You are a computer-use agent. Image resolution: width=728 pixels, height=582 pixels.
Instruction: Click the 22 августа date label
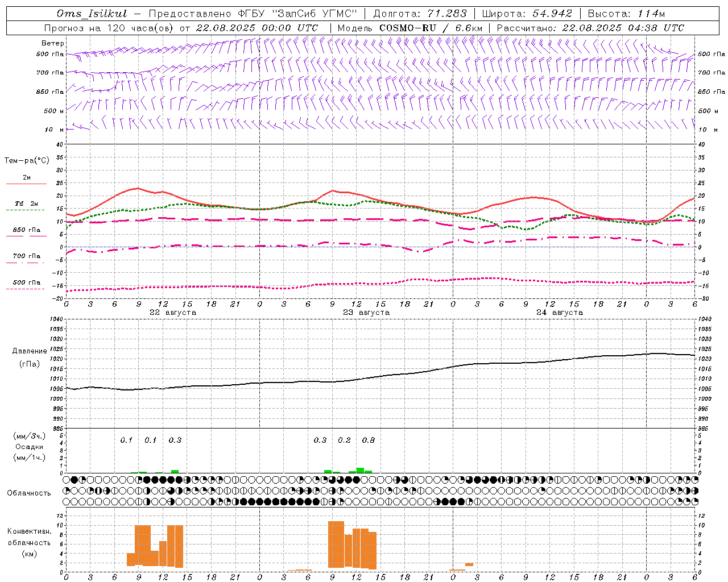[173, 312]
